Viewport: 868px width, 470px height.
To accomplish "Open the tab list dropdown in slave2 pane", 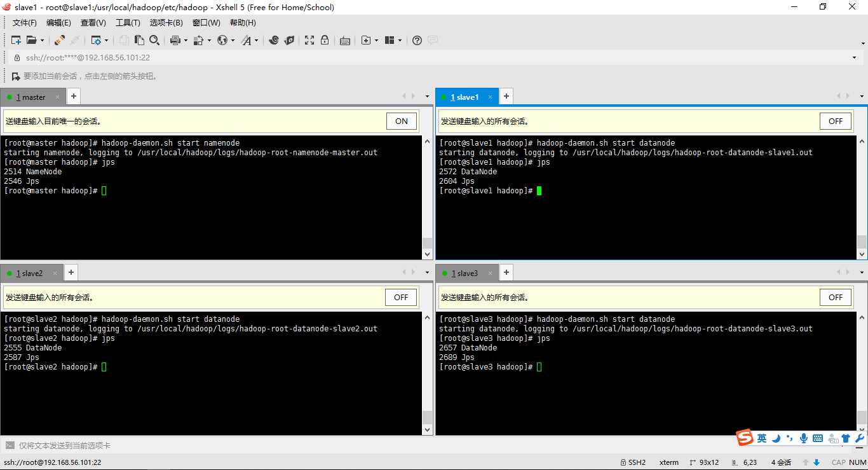I will [428, 272].
